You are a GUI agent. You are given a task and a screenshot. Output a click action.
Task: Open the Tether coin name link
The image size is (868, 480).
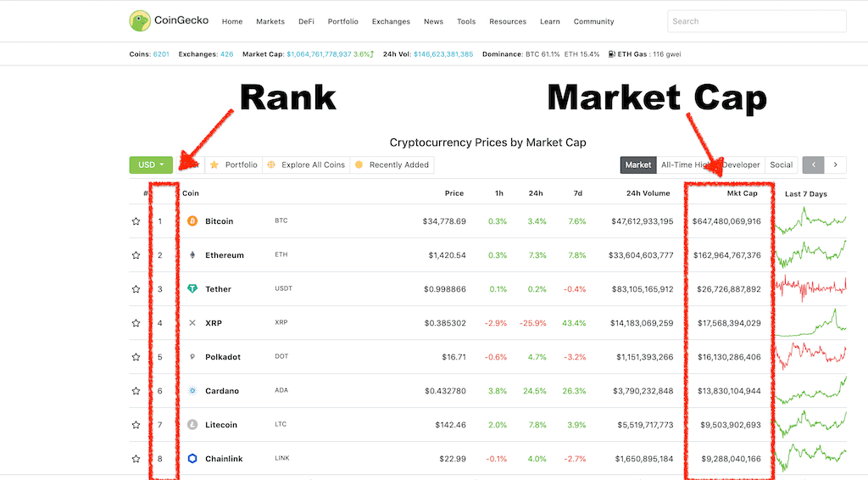click(218, 289)
